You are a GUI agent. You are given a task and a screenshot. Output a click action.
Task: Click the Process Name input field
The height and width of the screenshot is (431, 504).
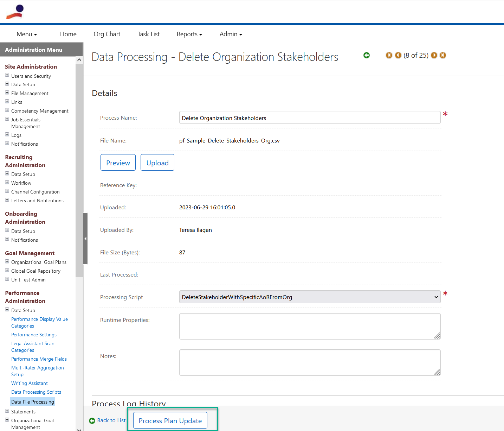[310, 118]
